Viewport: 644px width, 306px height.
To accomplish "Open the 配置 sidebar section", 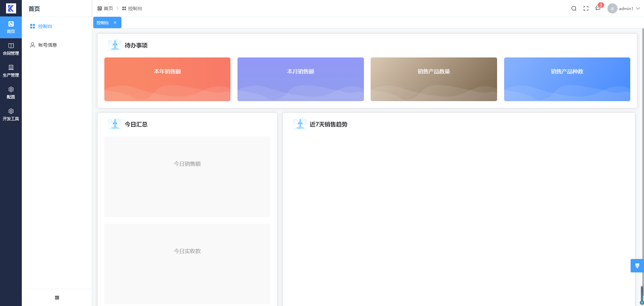I will 11,93.
